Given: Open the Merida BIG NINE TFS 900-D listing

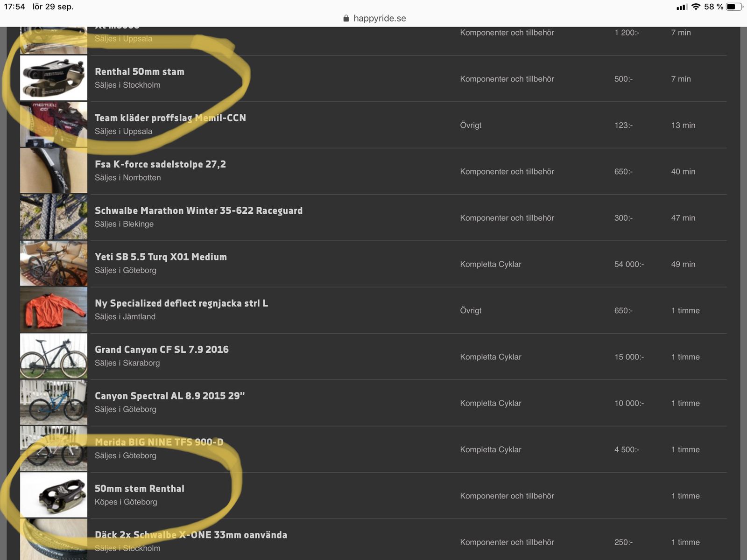Looking at the screenshot, I should (x=159, y=442).
